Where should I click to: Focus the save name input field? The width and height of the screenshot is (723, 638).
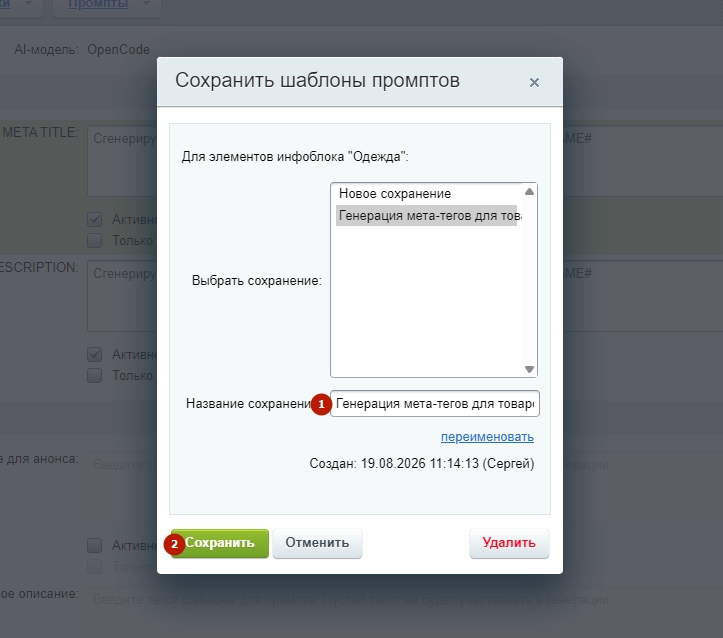tap(435, 403)
